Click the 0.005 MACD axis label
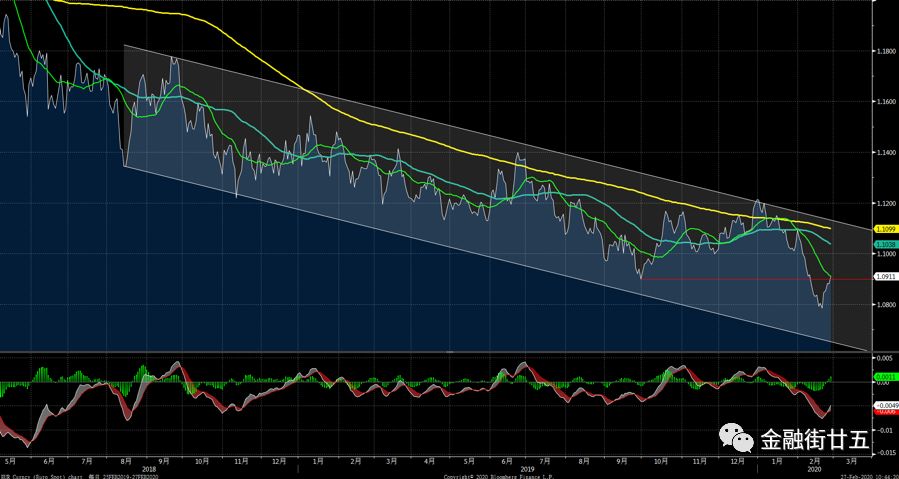 tap(885, 357)
